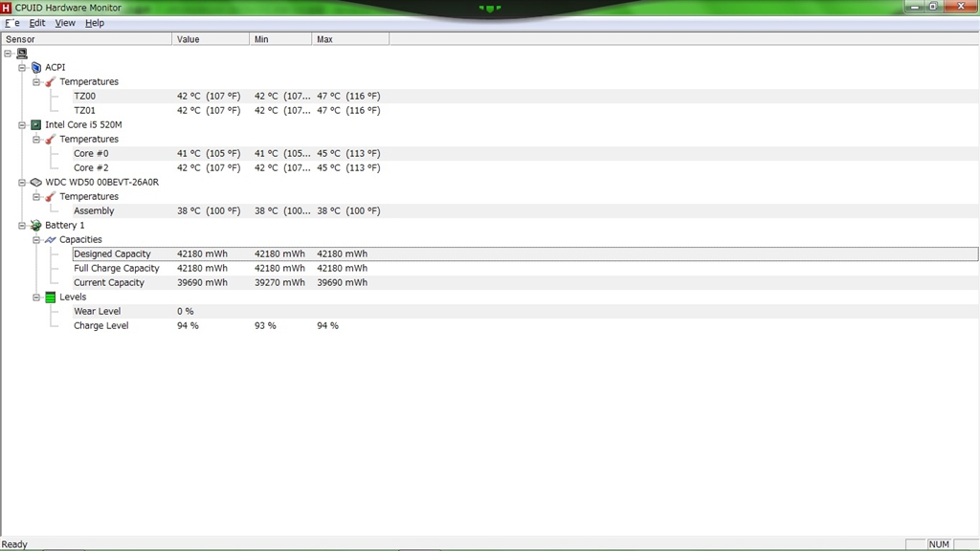
Task: Click the ACPI label
Action: coord(55,68)
